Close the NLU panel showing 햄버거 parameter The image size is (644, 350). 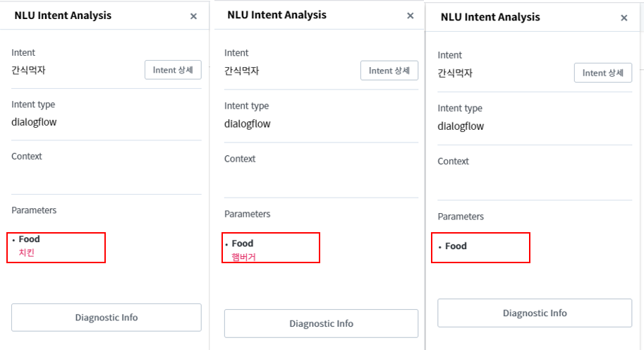tap(410, 16)
